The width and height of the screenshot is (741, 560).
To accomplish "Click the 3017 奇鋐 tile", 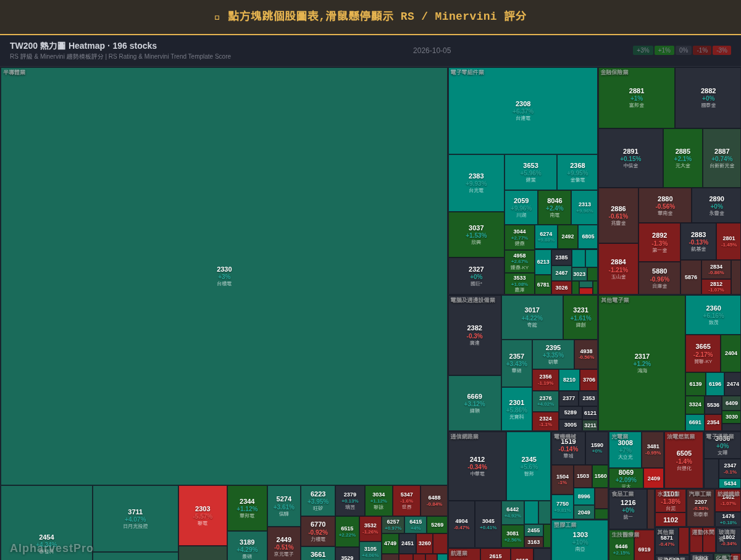I will click(x=532, y=317).
